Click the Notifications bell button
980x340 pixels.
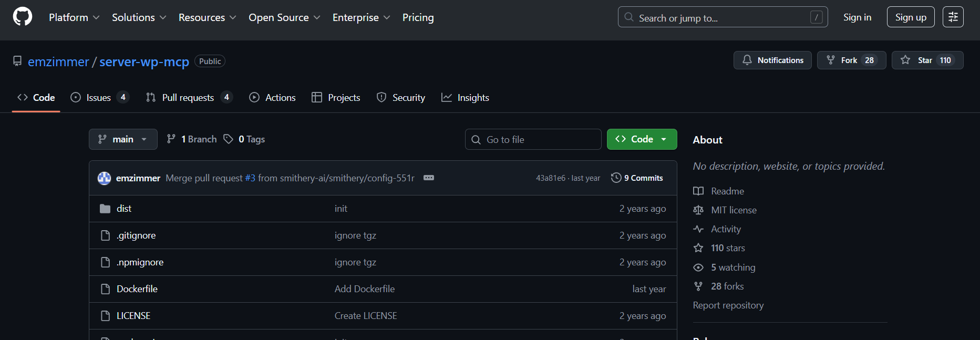(772, 60)
